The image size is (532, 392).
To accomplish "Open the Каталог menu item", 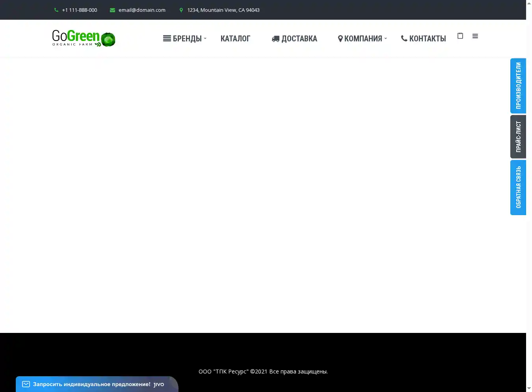I will [235, 39].
